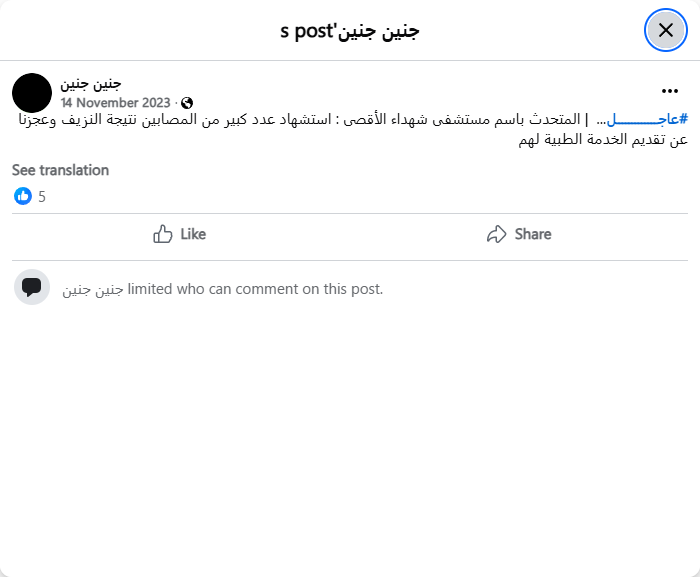This screenshot has height=577, width=700.
Task: Click the comment speech bubble icon
Action: 32,287
